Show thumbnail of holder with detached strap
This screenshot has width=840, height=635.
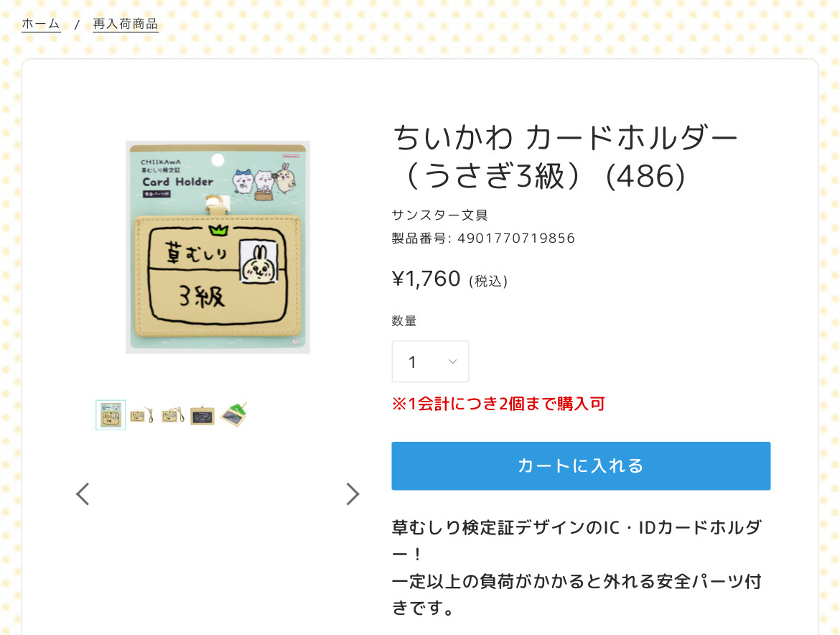point(142,414)
